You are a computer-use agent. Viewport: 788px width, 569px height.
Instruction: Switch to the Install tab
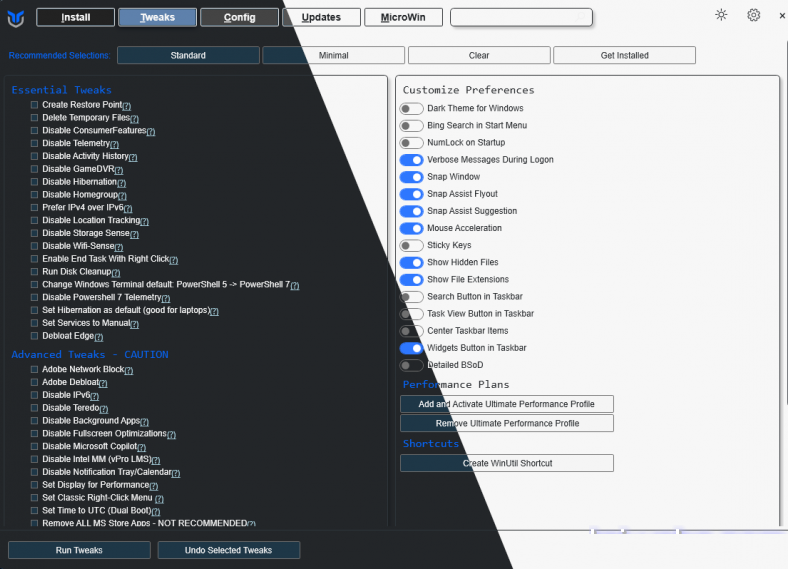tap(75, 17)
